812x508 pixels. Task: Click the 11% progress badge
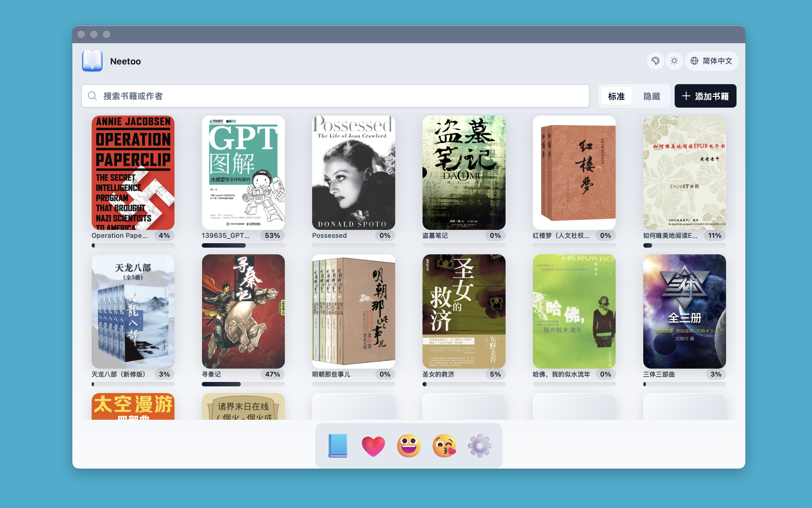pos(715,236)
